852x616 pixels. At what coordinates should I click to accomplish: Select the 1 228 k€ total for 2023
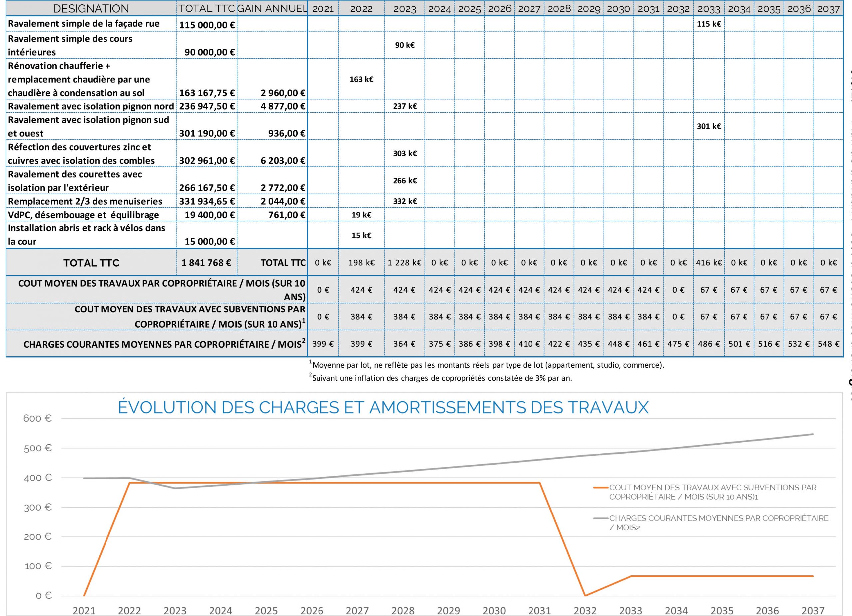coord(405,263)
